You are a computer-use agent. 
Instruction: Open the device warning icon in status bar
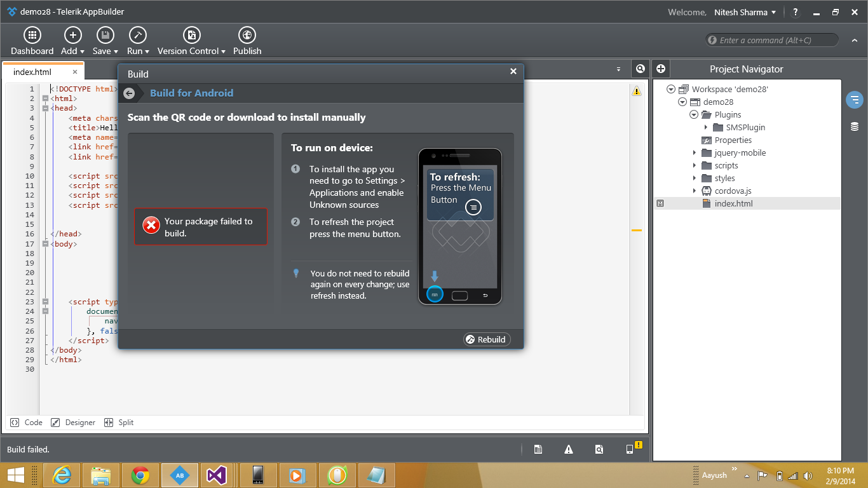(x=634, y=448)
